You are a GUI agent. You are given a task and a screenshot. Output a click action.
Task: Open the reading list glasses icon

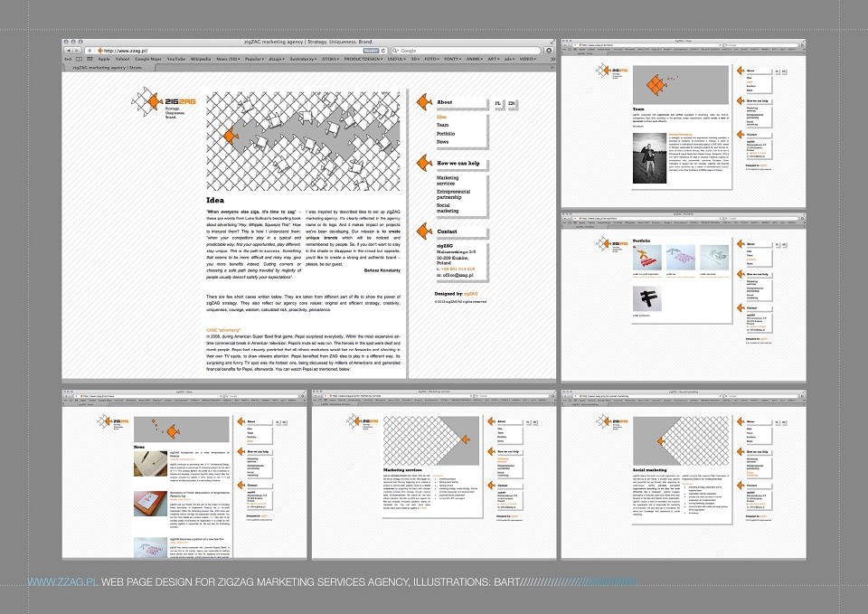(68, 59)
